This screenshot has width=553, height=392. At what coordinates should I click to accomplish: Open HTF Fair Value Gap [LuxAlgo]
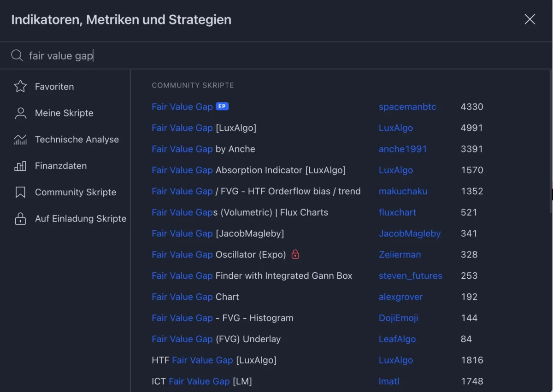(x=214, y=360)
